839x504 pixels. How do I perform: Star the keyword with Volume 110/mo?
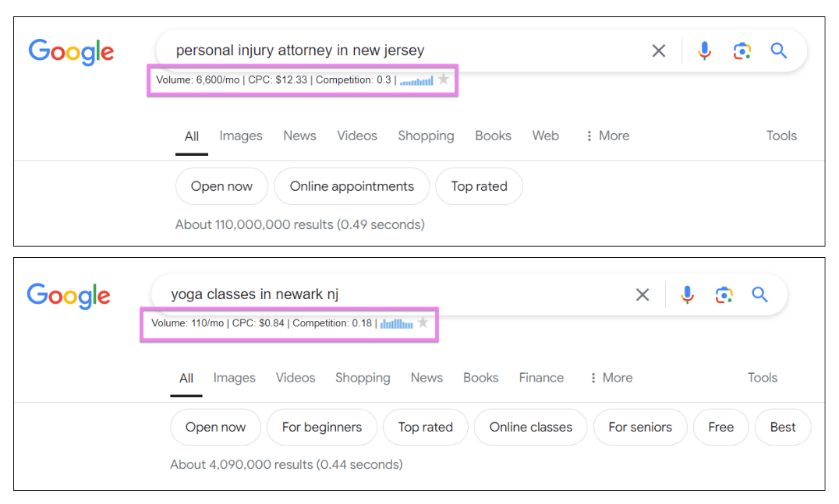(423, 322)
